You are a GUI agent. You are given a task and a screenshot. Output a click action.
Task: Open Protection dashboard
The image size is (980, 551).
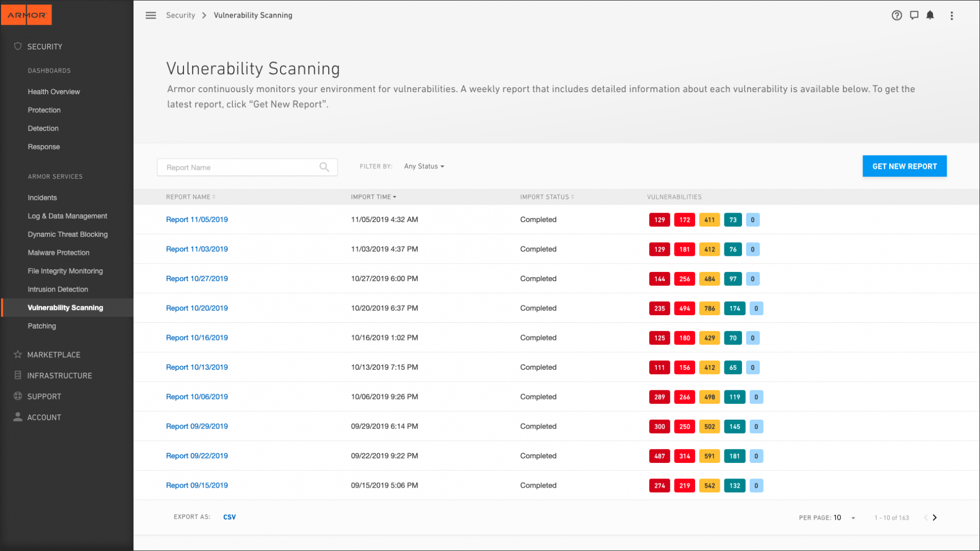44,110
